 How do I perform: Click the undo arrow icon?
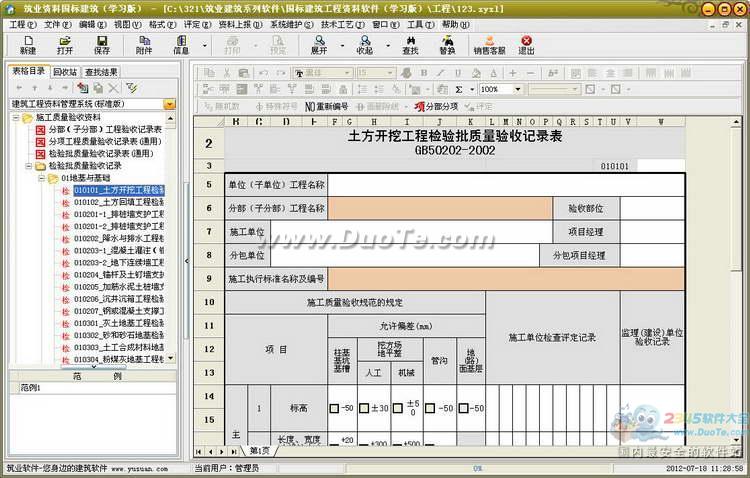[264, 73]
